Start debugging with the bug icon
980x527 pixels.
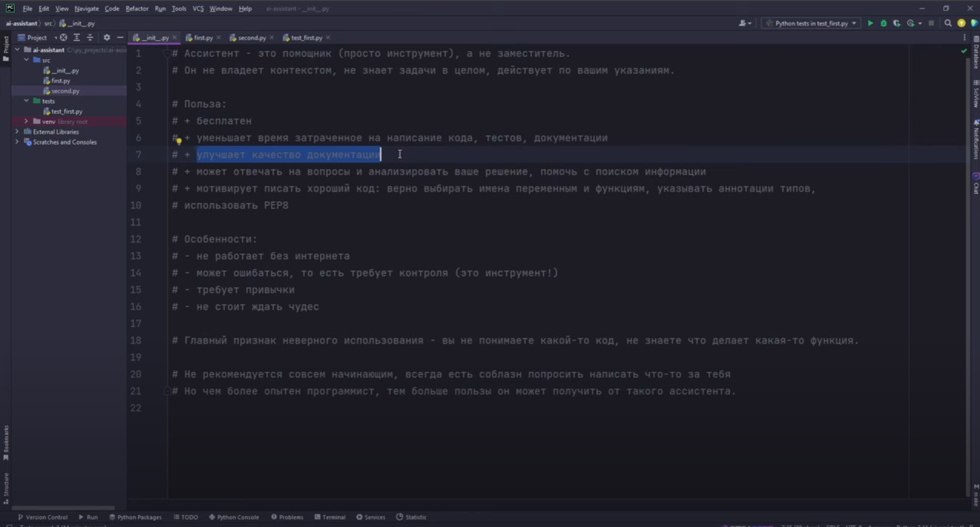pos(884,23)
